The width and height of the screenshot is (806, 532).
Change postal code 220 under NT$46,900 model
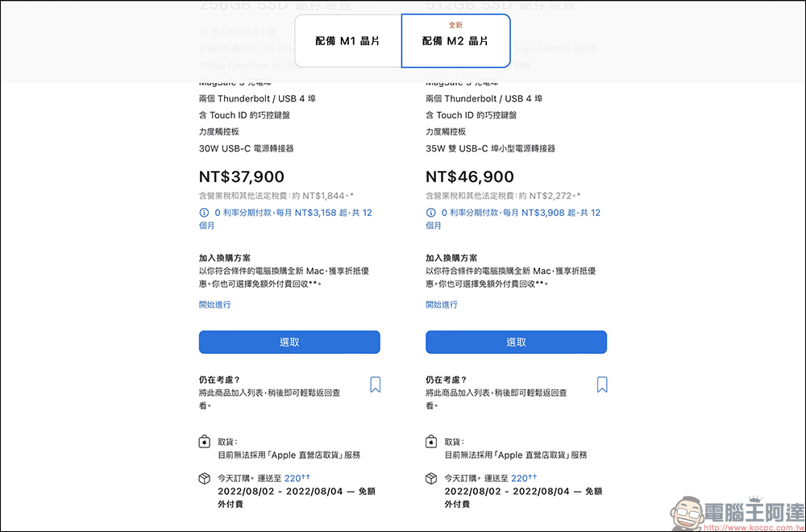click(x=519, y=478)
